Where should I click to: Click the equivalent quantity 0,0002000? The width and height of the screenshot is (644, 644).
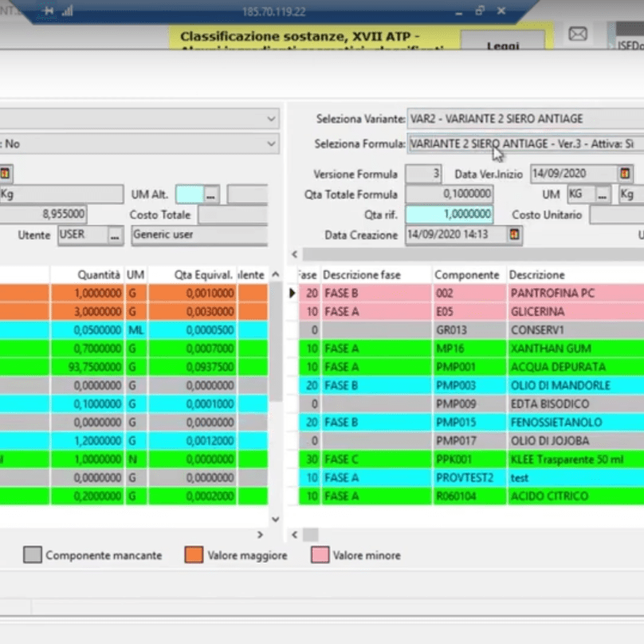click(x=192, y=496)
